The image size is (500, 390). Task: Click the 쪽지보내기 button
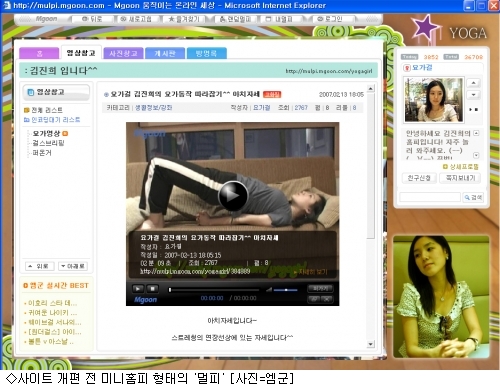click(460, 178)
